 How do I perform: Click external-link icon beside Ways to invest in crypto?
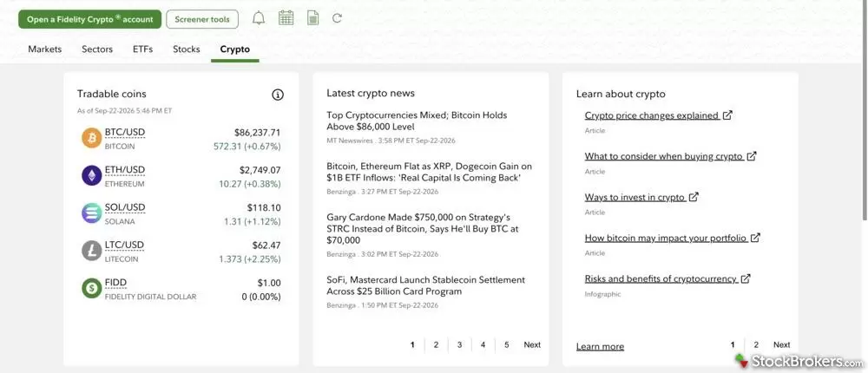pos(694,196)
